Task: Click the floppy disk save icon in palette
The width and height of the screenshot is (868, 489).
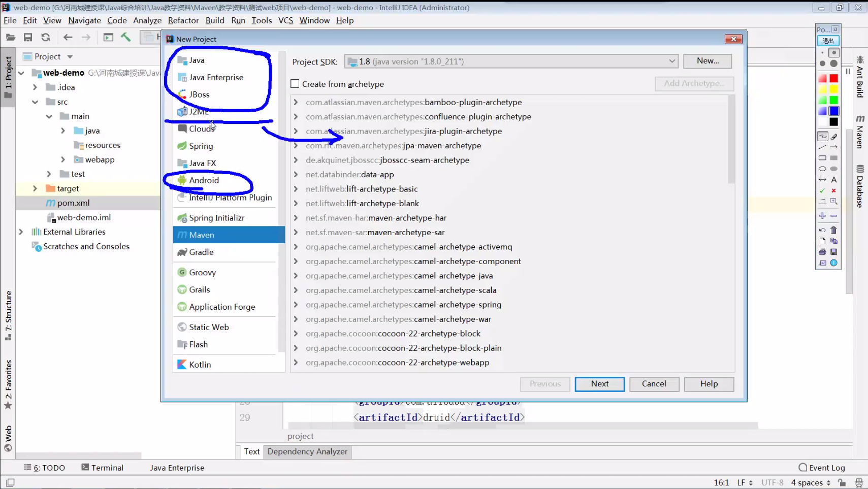Action: point(834,252)
